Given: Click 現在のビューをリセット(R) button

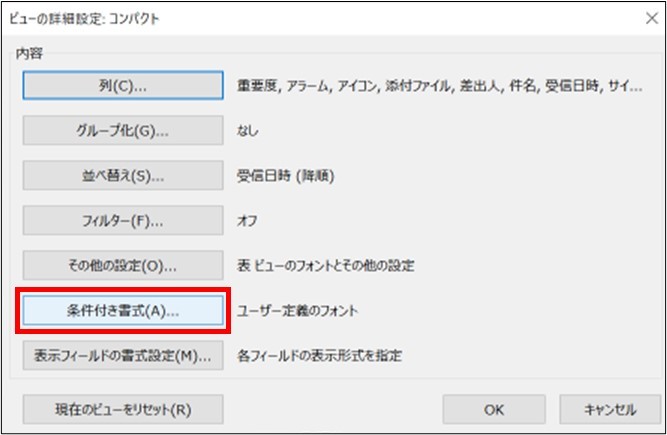Looking at the screenshot, I should point(123,409).
